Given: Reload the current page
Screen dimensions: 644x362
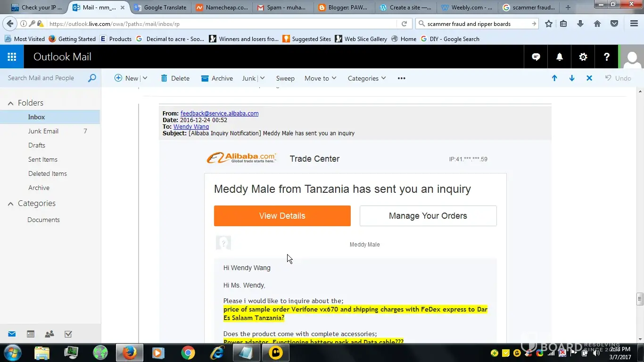Looking at the screenshot, I should point(404,24).
